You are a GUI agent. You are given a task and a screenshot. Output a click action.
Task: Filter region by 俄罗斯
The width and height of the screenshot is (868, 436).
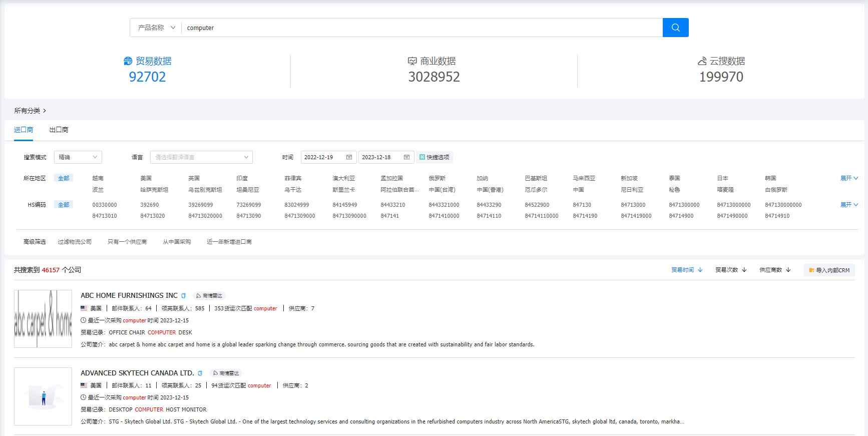point(437,178)
